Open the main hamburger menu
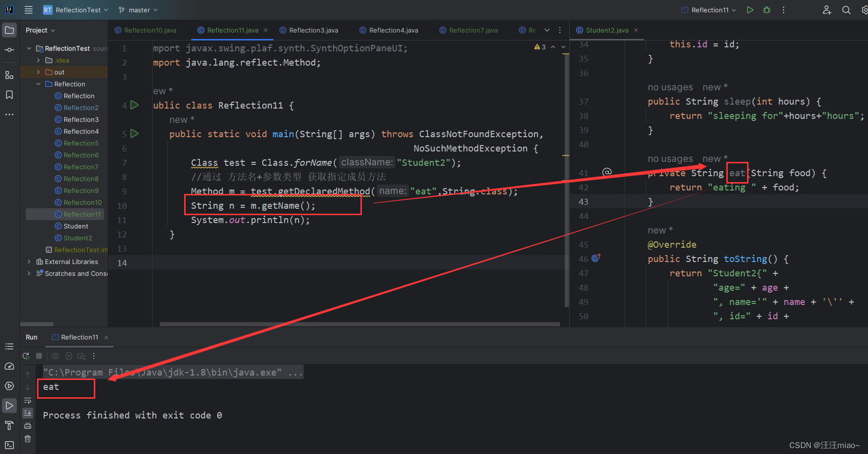This screenshot has height=454, width=868. coord(29,10)
